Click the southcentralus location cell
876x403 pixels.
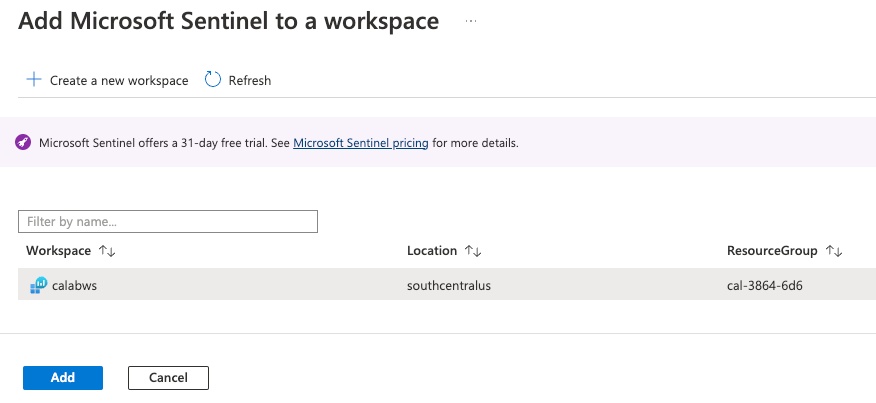point(449,285)
